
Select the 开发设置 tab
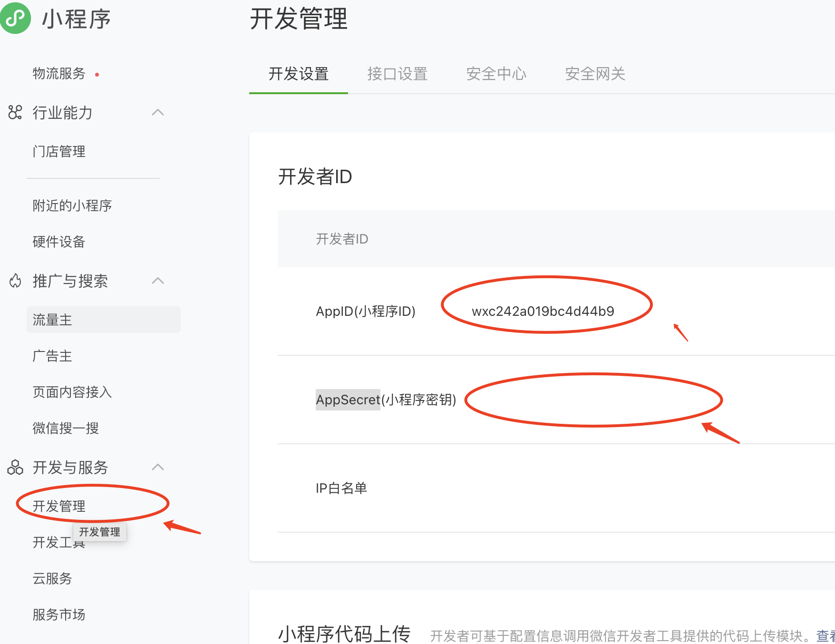pos(299,74)
